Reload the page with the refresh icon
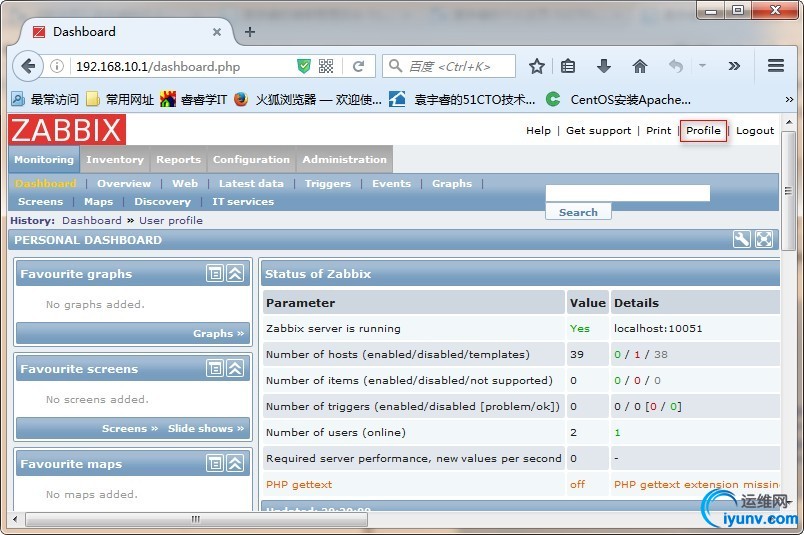 [358, 66]
